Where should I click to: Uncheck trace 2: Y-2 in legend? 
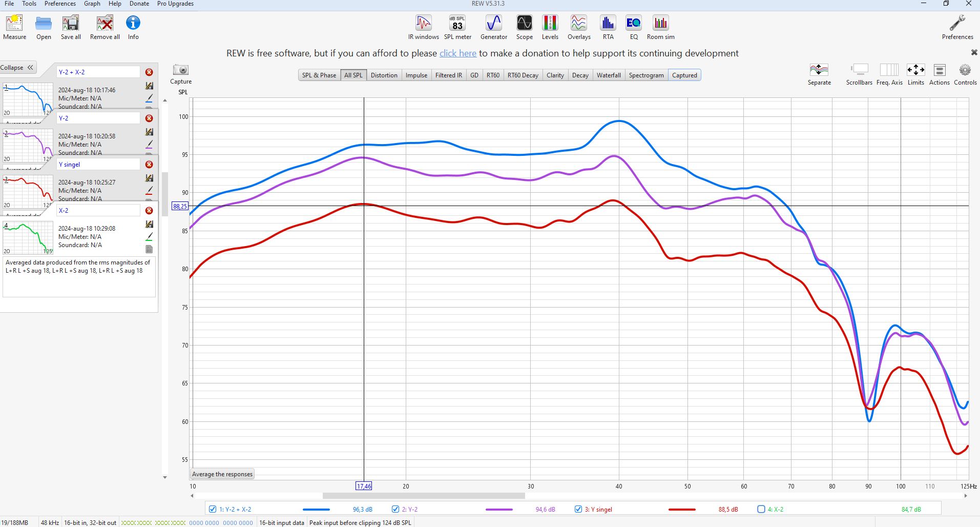tap(395, 509)
